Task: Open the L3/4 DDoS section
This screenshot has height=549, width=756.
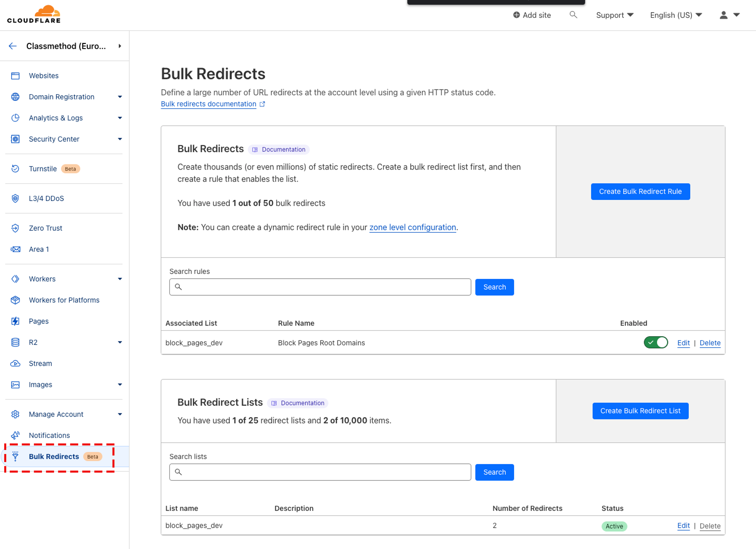Action: (x=46, y=198)
